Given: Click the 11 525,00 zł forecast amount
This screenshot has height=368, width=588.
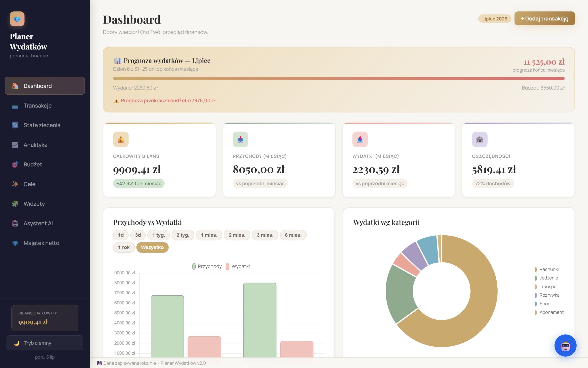Looking at the screenshot, I should [544, 62].
